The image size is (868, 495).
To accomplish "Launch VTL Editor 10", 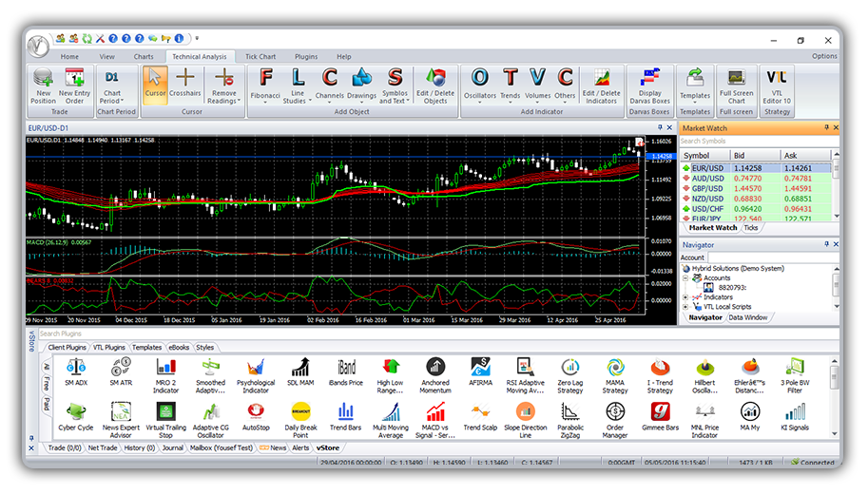I will [777, 86].
